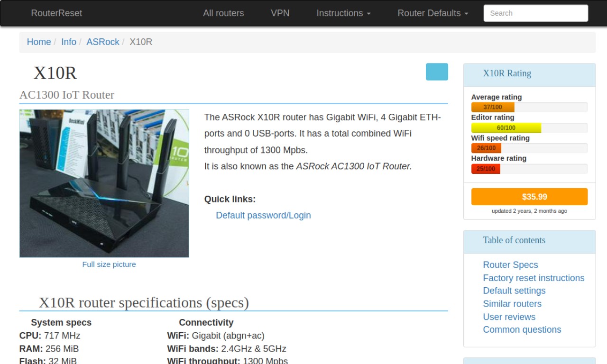The height and width of the screenshot is (364, 607).
Task: Open the RouterReset home brand link
Action: (56, 13)
